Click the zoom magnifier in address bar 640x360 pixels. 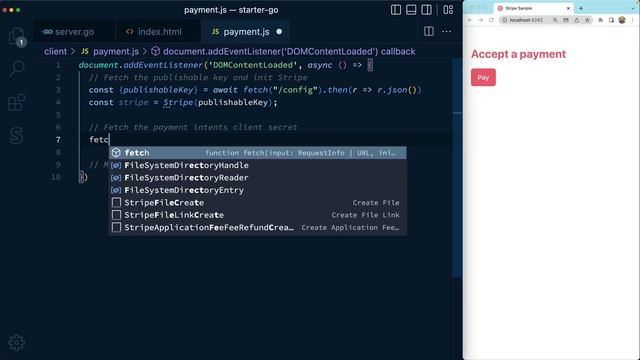(555, 20)
